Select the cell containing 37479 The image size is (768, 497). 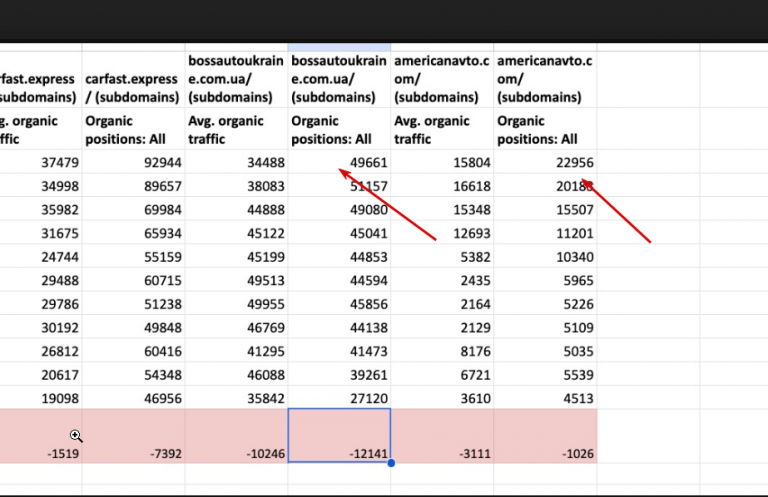click(x=41, y=162)
